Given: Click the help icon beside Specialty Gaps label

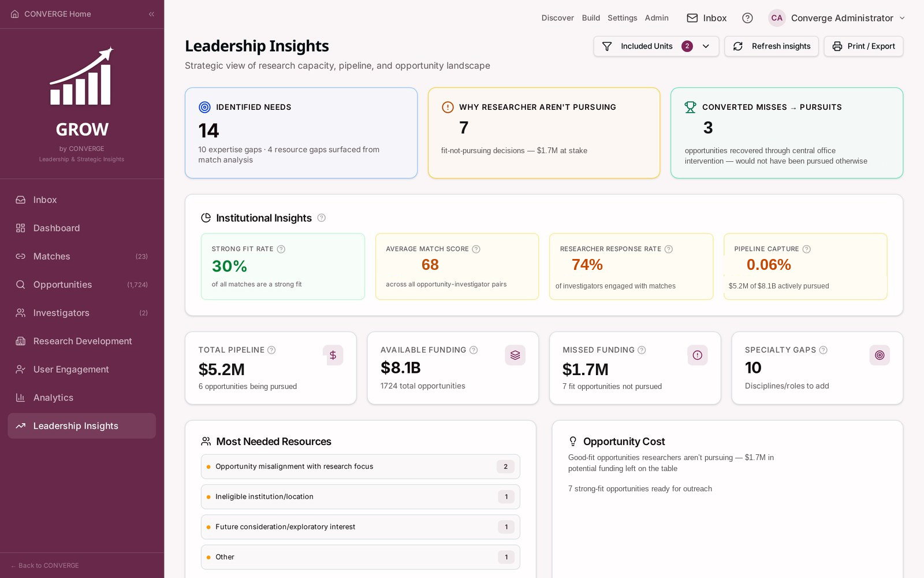Looking at the screenshot, I should coord(824,350).
